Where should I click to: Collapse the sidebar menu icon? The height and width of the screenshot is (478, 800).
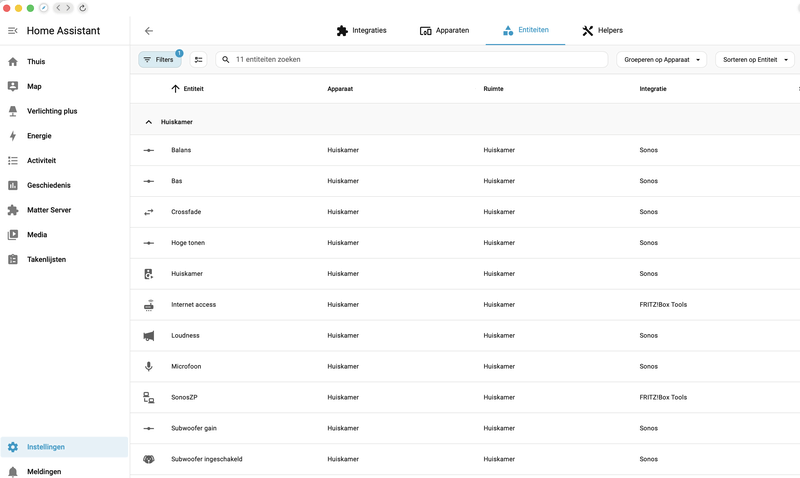point(13,31)
